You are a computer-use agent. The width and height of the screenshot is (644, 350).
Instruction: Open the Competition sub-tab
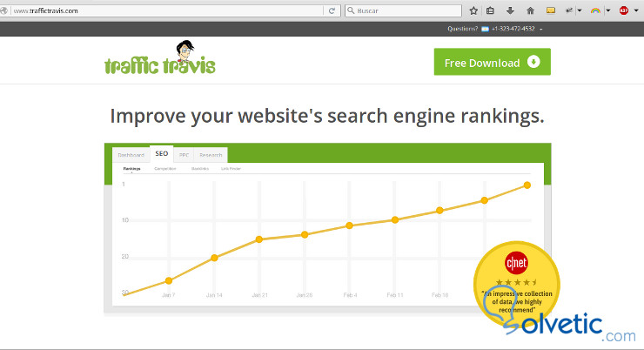[165, 168]
